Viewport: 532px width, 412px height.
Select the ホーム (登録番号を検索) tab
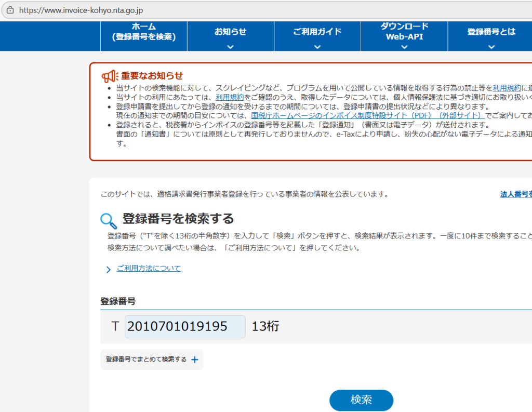click(143, 34)
